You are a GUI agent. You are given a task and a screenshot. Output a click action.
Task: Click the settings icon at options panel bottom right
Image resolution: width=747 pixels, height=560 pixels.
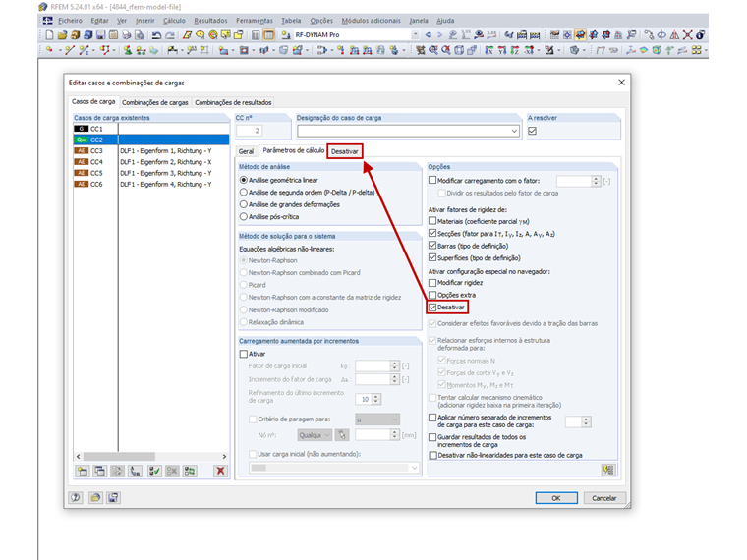[608, 470]
